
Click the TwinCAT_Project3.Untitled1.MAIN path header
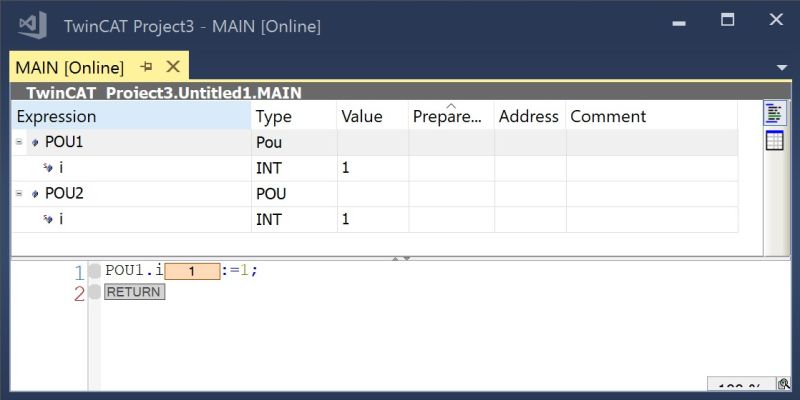[x=164, y=93]
